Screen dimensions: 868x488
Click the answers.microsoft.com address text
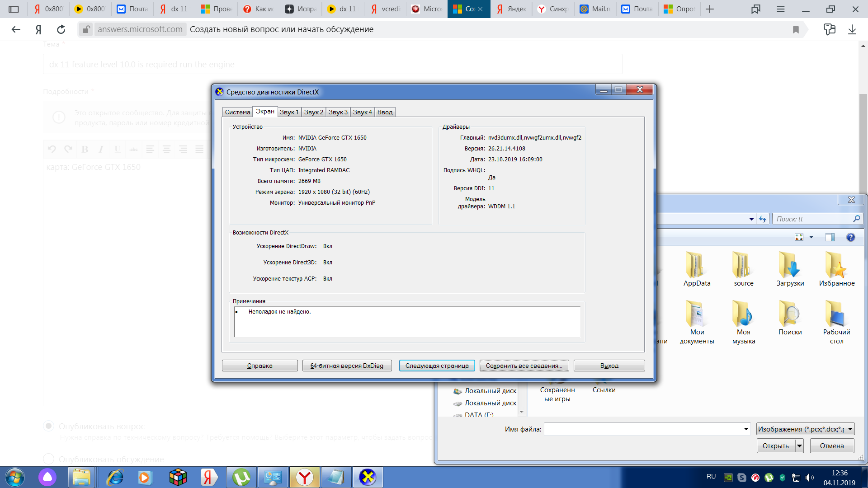[x=140, y=29]
